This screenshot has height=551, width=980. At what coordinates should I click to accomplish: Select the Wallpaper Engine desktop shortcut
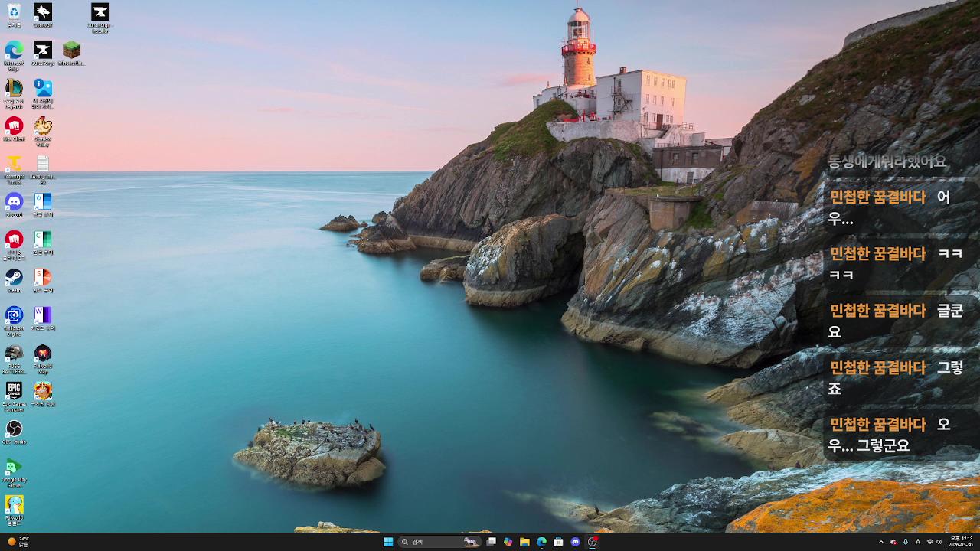point(14,321)
